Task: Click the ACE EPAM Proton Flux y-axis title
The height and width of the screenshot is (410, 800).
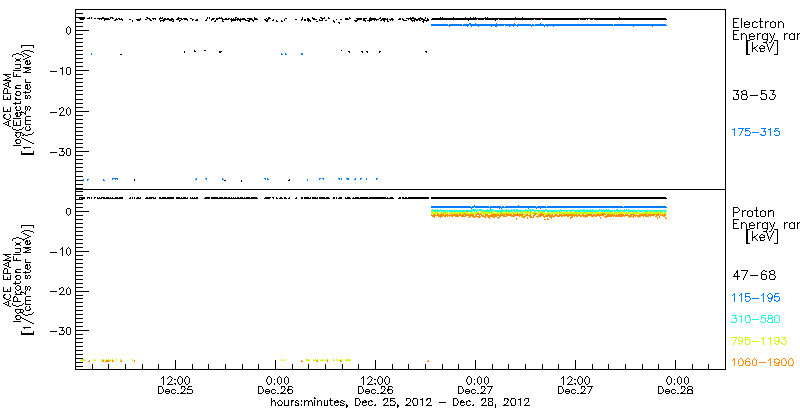Action: (x=18, y=279)
